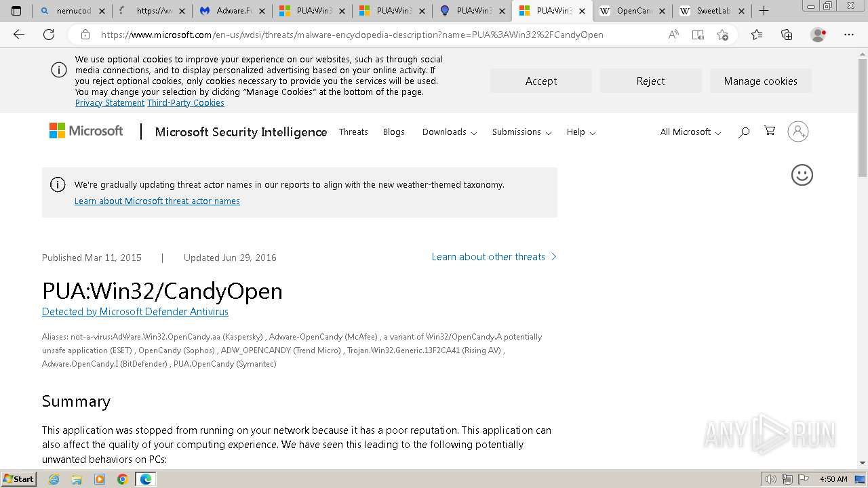Viewport: 868px width, 488px height.
Task: Click the Manage cookies button
Action: [x=761, y=81]
